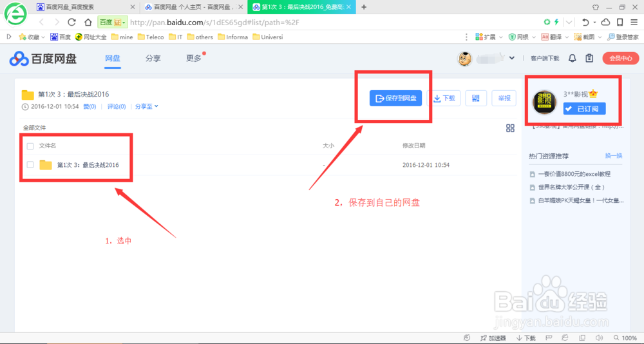
Task: Click the 保存到网盘 button
Action: [395, 98]
